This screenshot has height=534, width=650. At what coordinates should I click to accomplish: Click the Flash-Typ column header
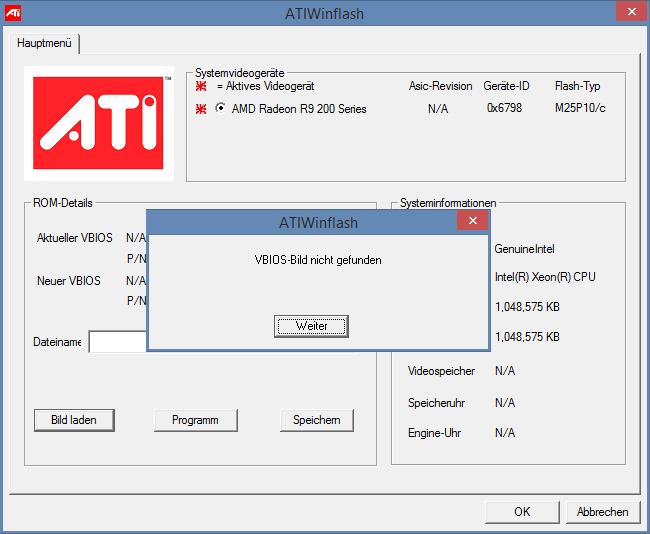577,86
